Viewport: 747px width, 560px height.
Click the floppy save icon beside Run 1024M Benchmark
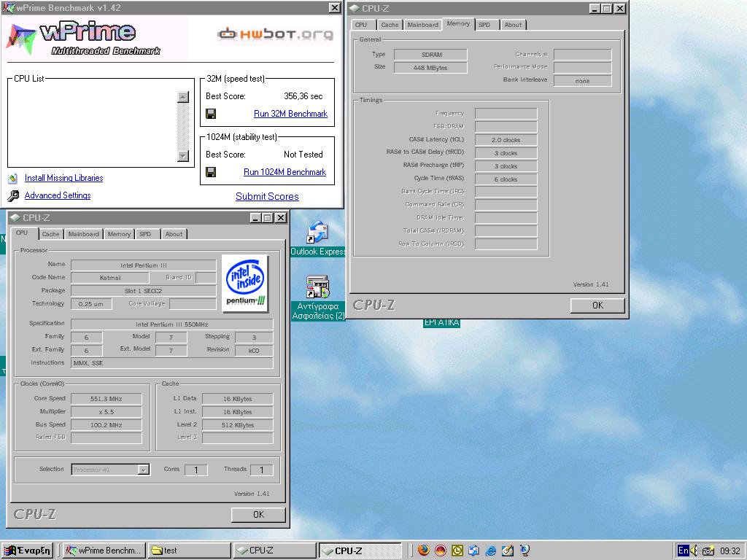211,172
